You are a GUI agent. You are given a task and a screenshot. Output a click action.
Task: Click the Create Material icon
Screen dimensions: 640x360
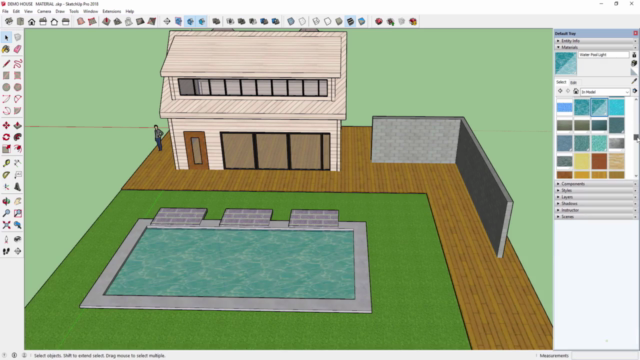point(634,63)
